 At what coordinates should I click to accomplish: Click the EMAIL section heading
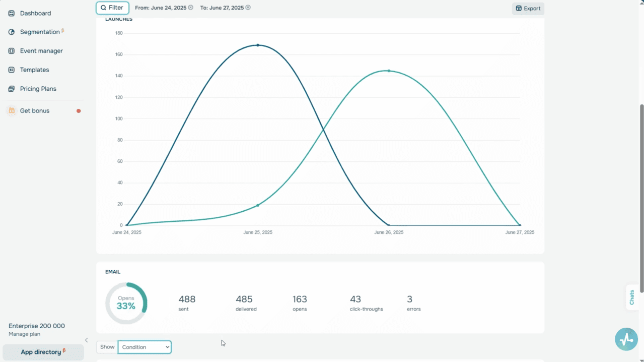click(113, 272)
